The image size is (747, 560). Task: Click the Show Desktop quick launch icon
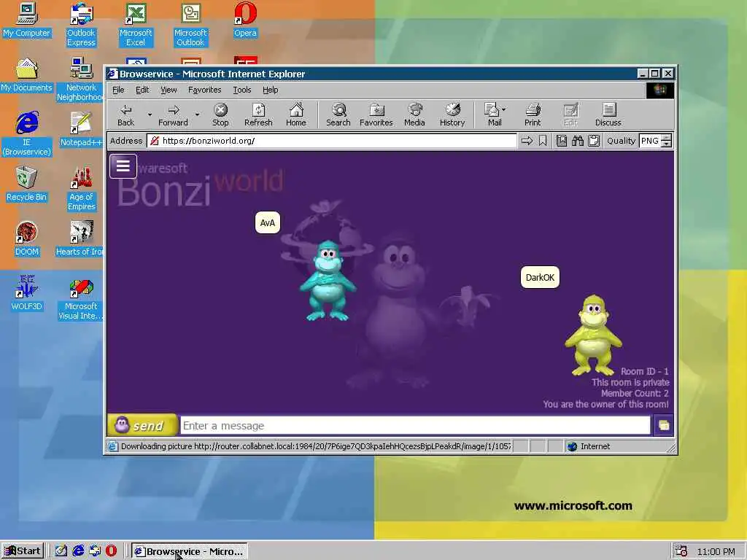coord(61,551)
